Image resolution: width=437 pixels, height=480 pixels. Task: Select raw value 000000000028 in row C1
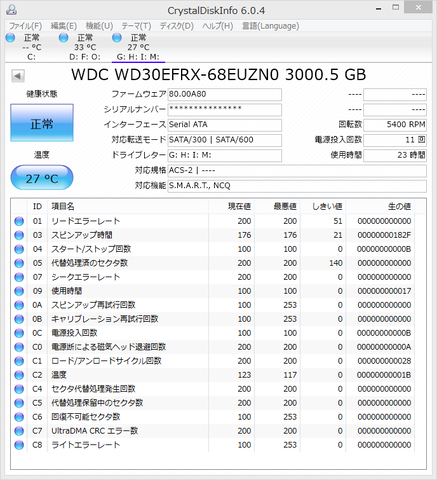(384, 361)
